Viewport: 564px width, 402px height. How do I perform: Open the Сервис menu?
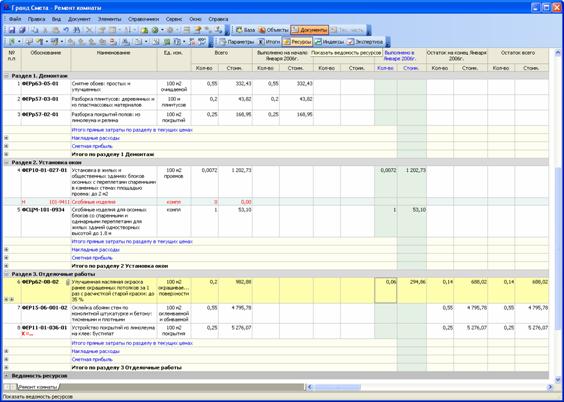[174, 19]
